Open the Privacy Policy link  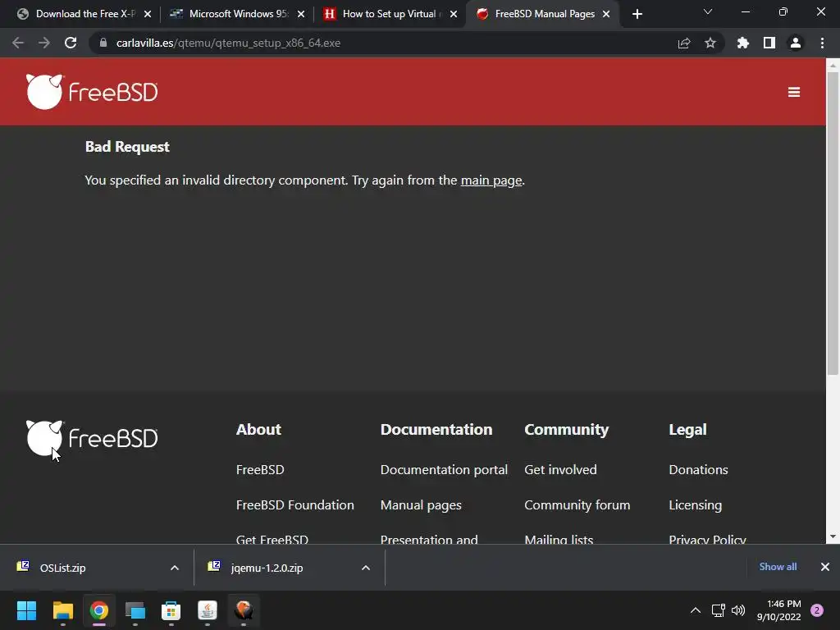pos(707,539)
